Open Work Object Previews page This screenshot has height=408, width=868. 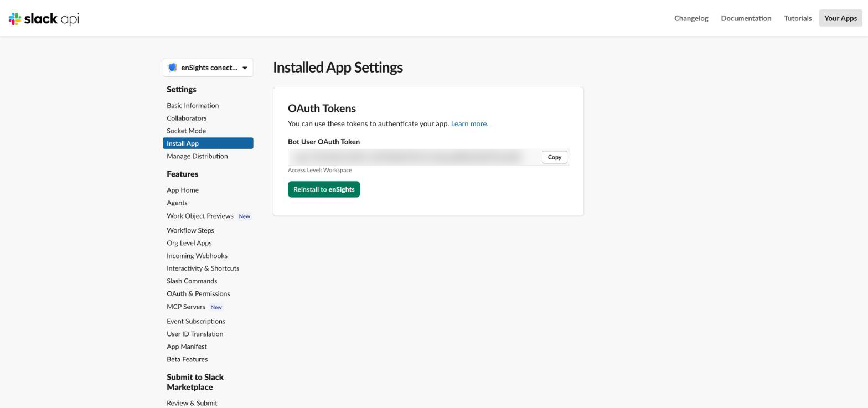point(200,216)
